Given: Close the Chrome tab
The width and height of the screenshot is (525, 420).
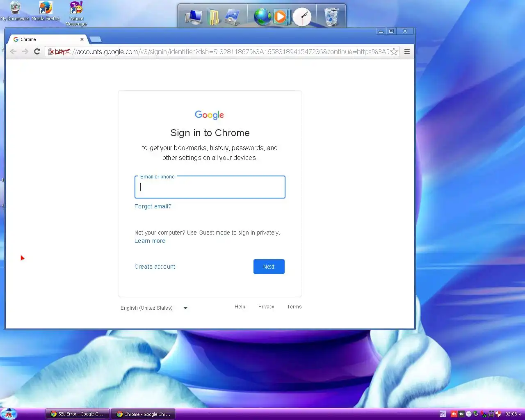Looking at the screenshot, I should click(82, 39).
